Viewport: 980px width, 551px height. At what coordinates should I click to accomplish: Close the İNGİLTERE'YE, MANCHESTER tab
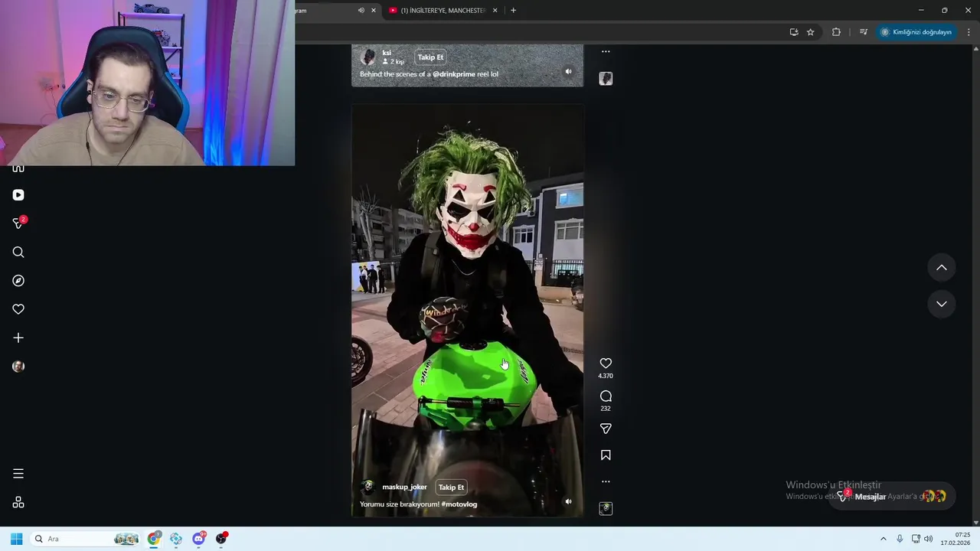tap(495, 11)
